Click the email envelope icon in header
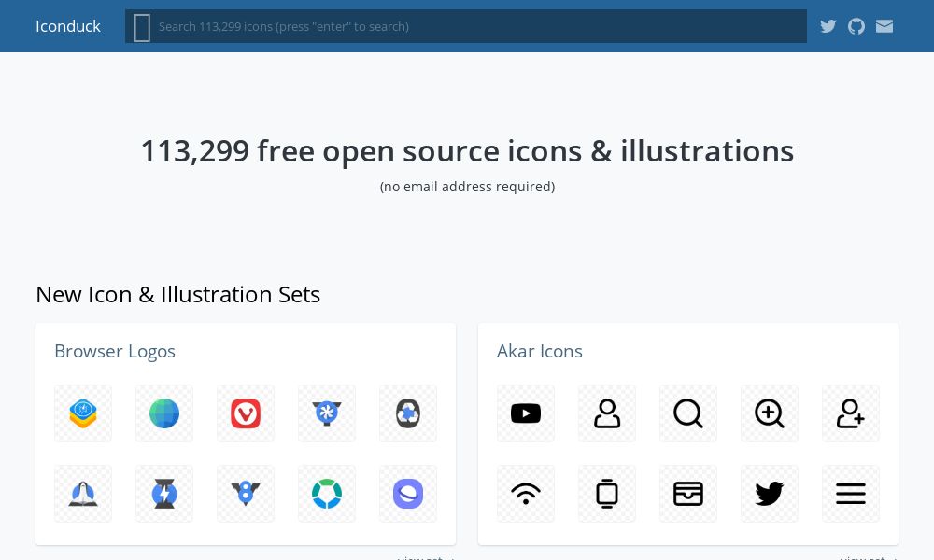Screen dimensions: 934x560 click(x=884, y=26)
